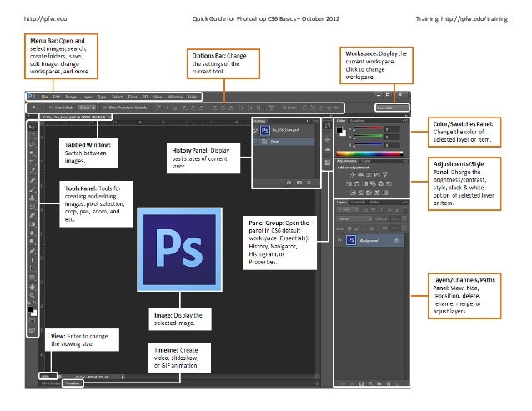Viewport: 532px width, 411px height.
Task: Click the zoom percentage field in status bar
Action: pyautogui.click(x=48, y=377)
